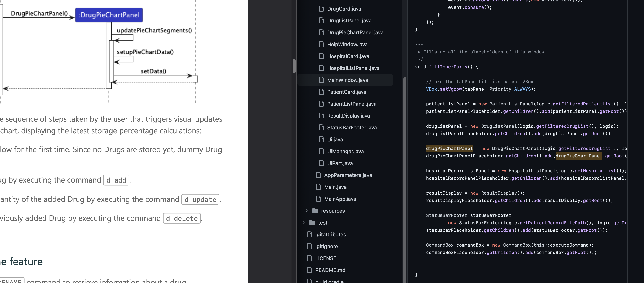Click the :DrugPieChartPanel box in diagram
Screen dimensions: 644x283
[x=109, y=15]
